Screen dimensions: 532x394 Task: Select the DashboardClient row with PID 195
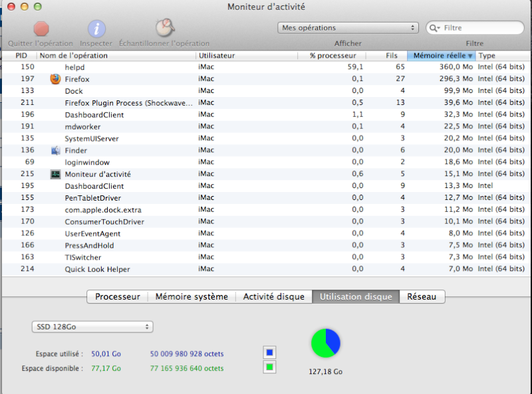coord(267,186)
